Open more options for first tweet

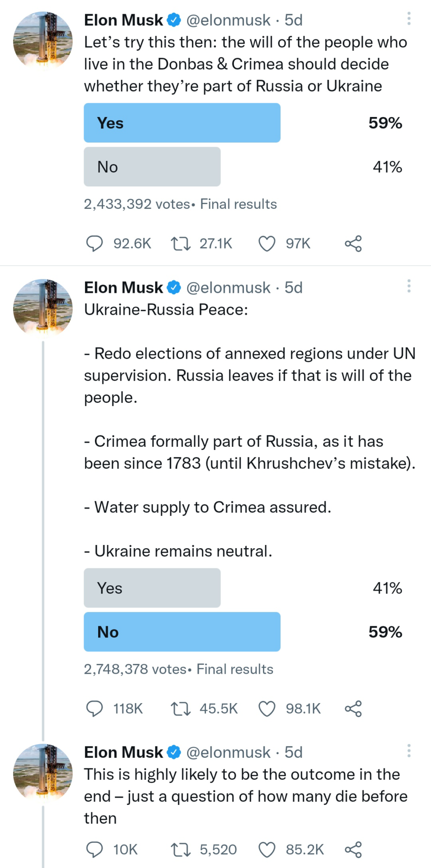(409, 19)
